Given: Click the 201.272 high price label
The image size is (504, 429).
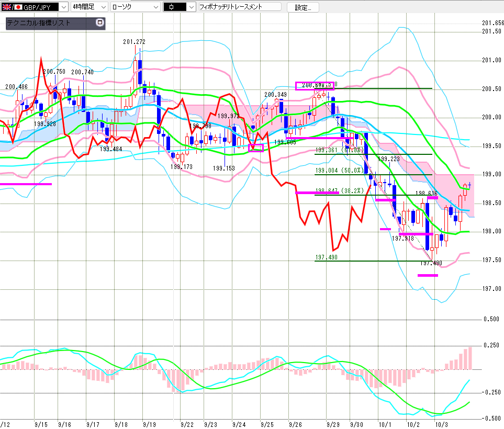Looking at the screenshot, I should pos(134,42).
